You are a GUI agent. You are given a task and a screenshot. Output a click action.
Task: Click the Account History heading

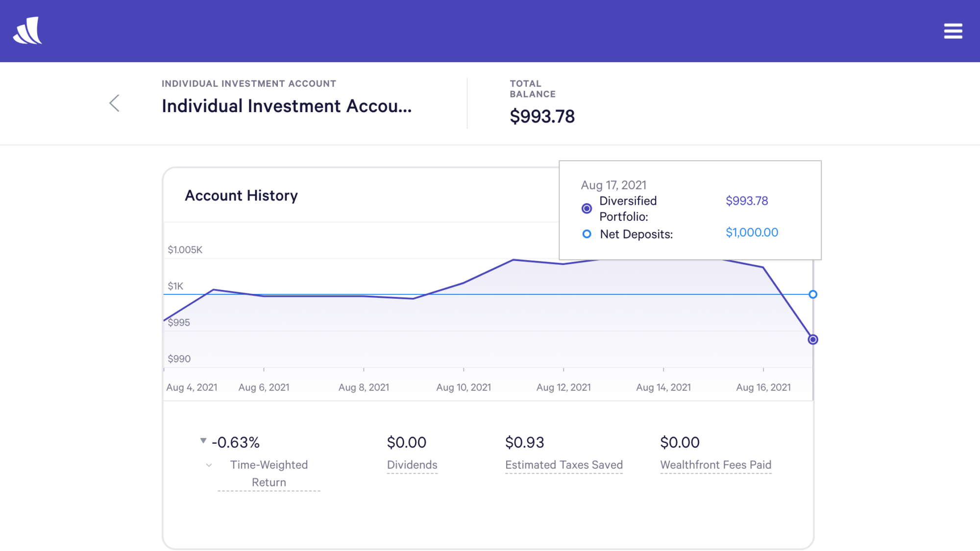[241, 195]
